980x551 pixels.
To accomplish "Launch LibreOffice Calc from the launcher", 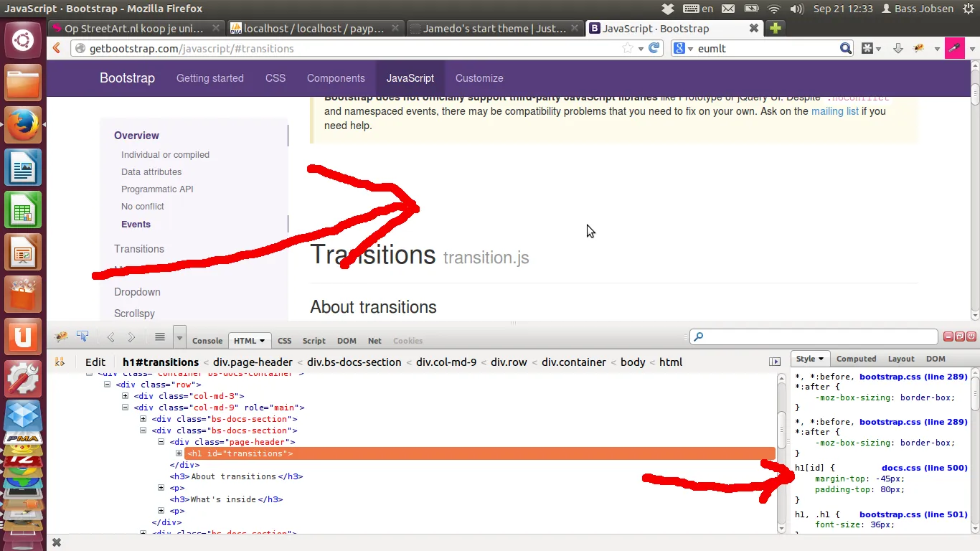I will (23, 210).
